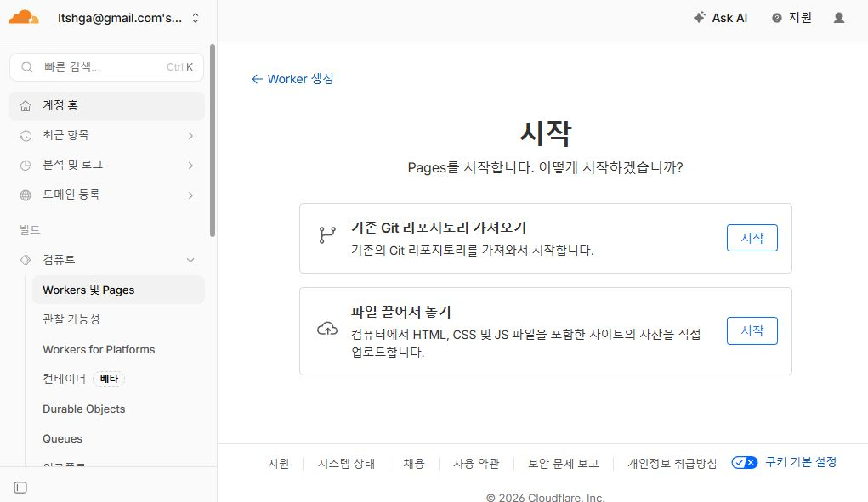Click the globe icon beside 도메인 등록
The height and width of the screenshot is (502, 868).
tap(26, 195)
